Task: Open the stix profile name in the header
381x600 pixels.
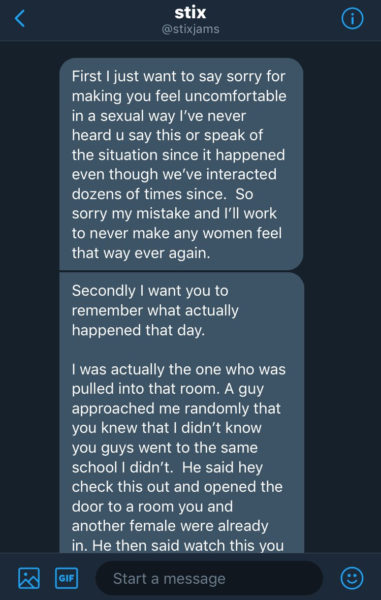Action: pyautogui.click(x=190, y=13)
